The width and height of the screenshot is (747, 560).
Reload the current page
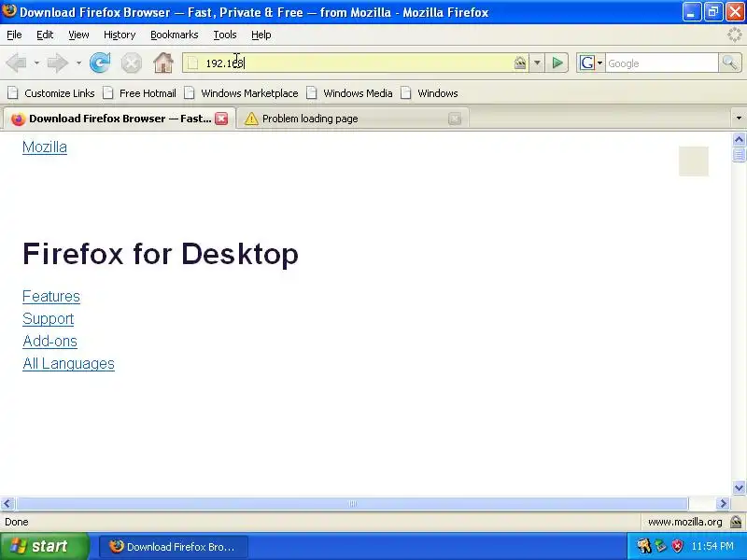100,63
